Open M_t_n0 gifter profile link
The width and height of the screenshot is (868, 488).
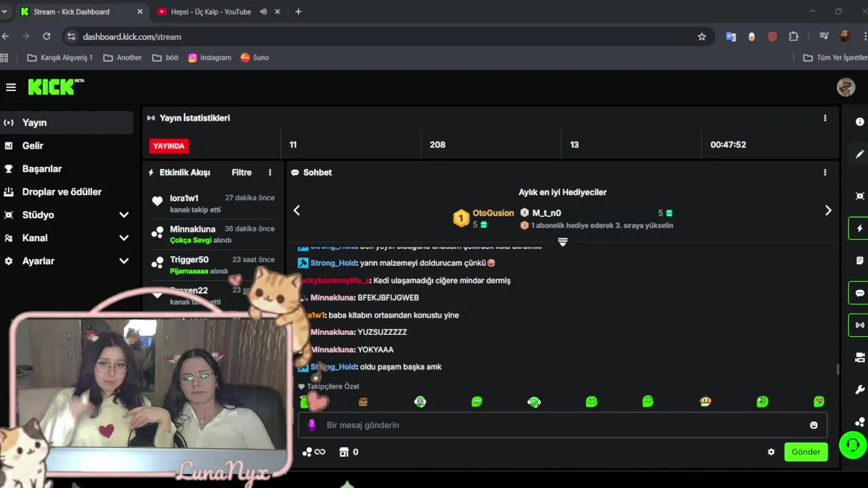click(x=547, y=213)
